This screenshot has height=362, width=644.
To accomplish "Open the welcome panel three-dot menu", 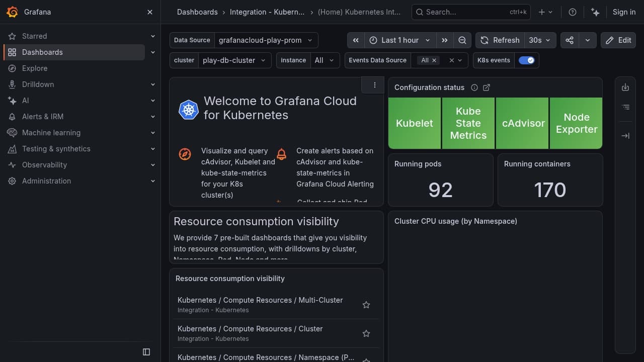I will (x=375, y=85).
